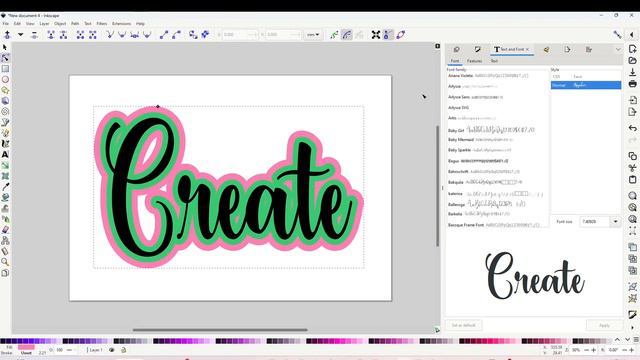640x360 pixels.
Task: Open the units dropdown in node toolbar
Action: [x=313, y=35]
